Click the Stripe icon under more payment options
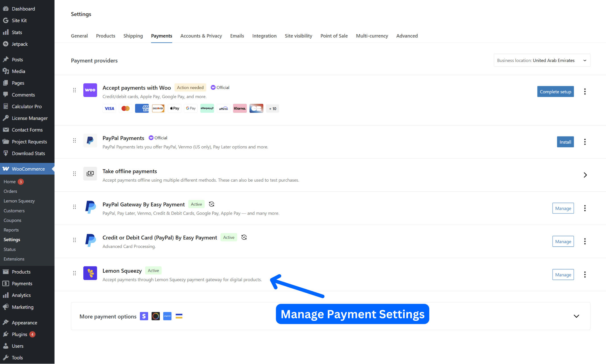The image size is (606, 364). [144, 316]
